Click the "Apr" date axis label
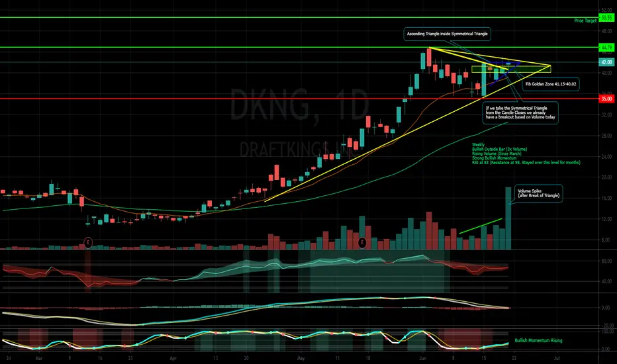The height and width of the screenshot is (364, 617). [x=173, y=359]
